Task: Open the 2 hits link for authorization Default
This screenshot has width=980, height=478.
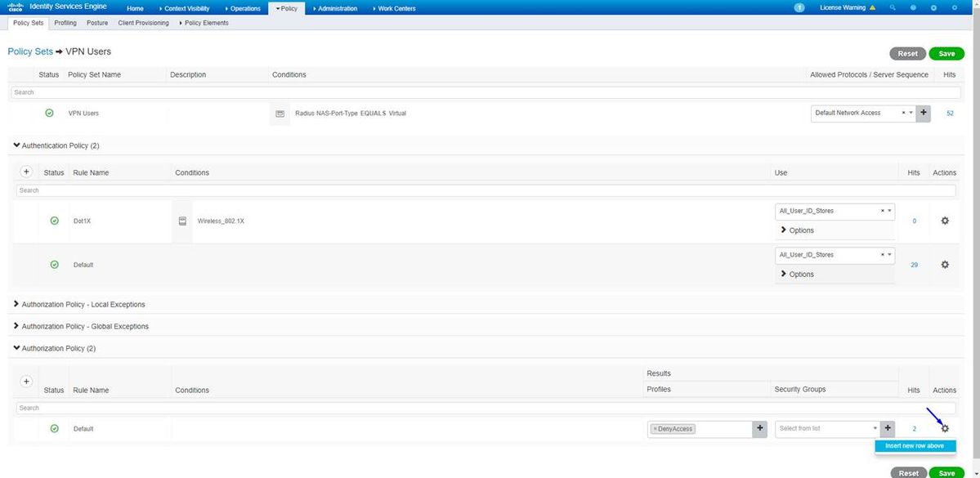Action: [x=915, y=429]
